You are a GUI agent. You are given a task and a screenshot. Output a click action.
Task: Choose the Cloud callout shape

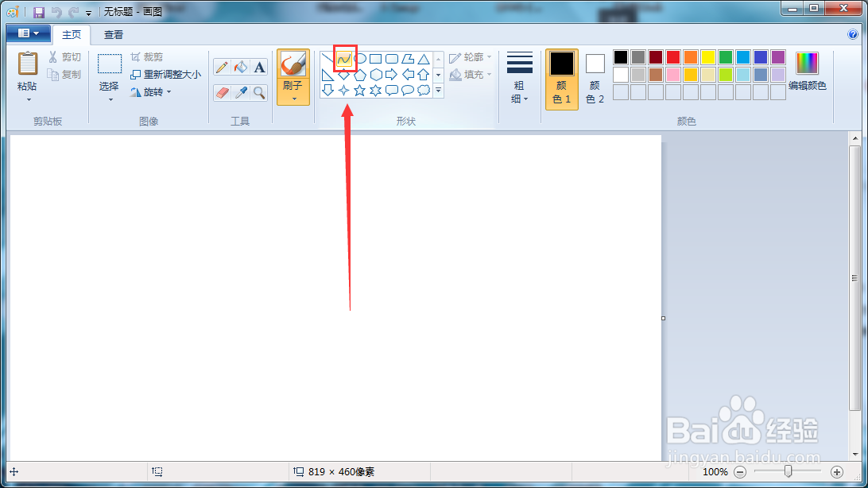(424, 90)
